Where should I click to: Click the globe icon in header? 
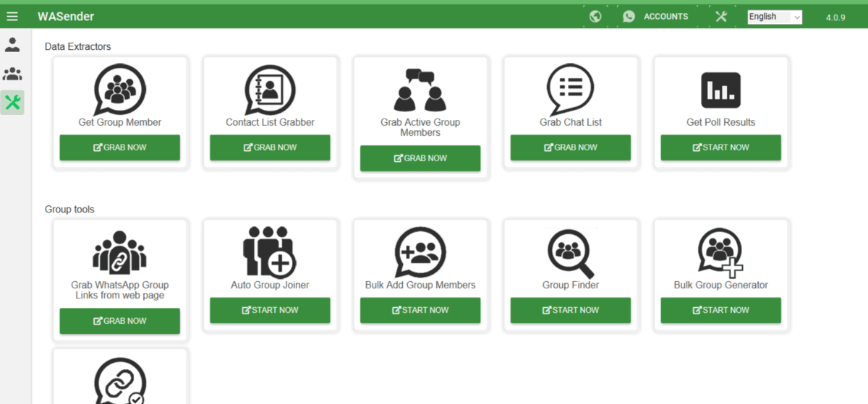(595, 16)
